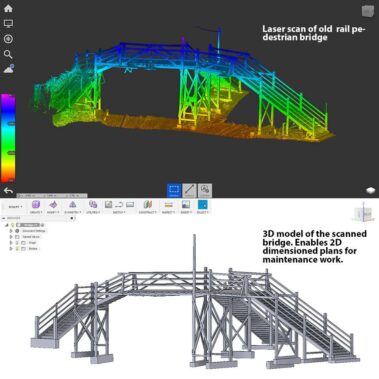Viewport: 379px width, 379px height.
Task: Select the third bottom tool icon
Action: [205, 191]
